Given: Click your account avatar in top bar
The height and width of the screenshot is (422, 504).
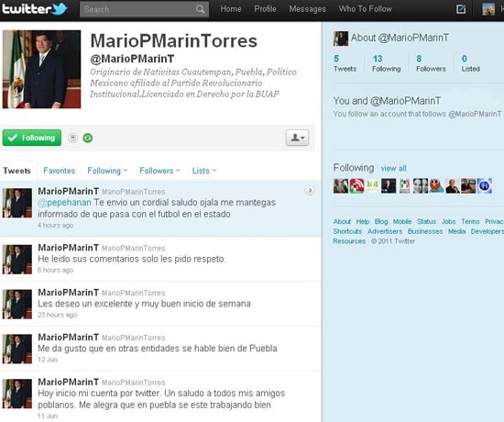Looking at the screenshot, I should point(488,9).
